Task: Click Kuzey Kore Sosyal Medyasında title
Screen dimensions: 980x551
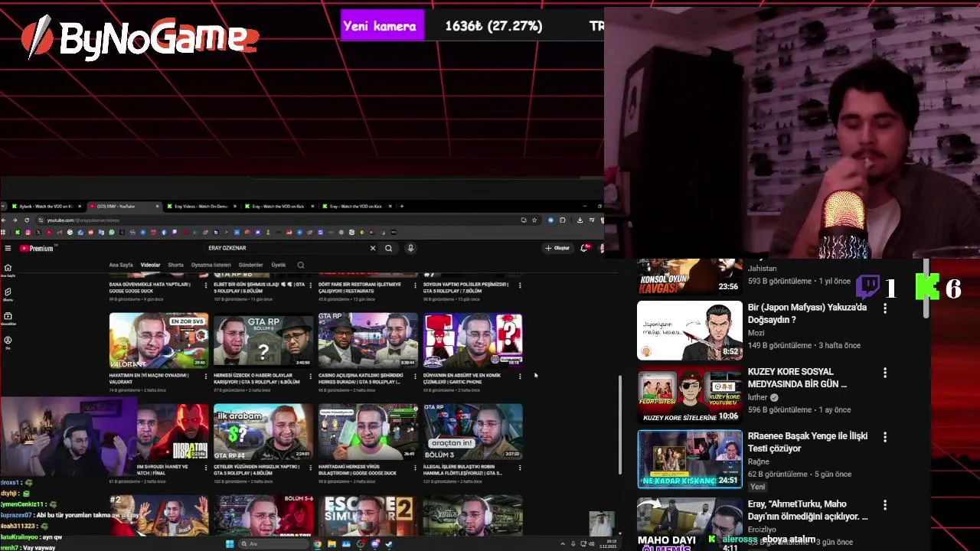Action: [797, 377]
